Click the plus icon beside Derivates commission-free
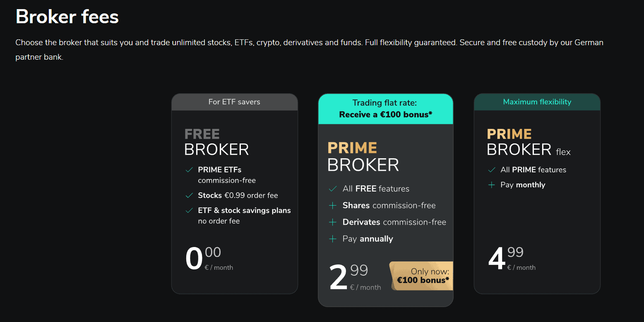Screen dimensions: 644x322 click(332, 222)
